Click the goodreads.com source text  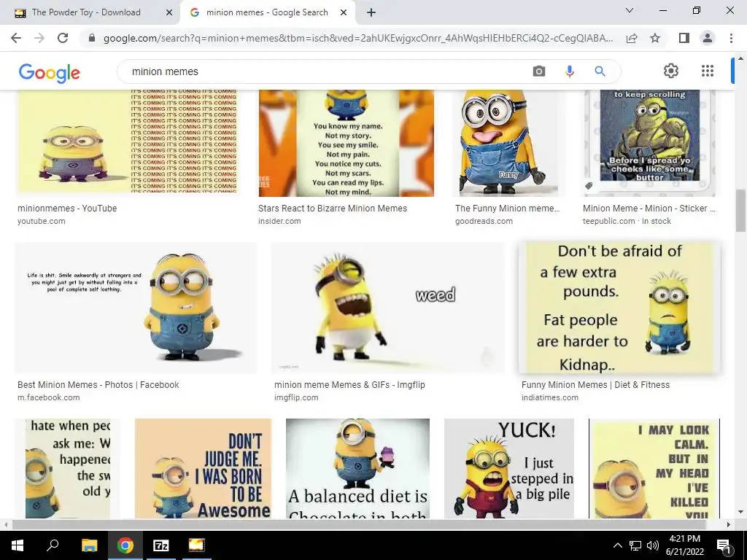(484, 221)
